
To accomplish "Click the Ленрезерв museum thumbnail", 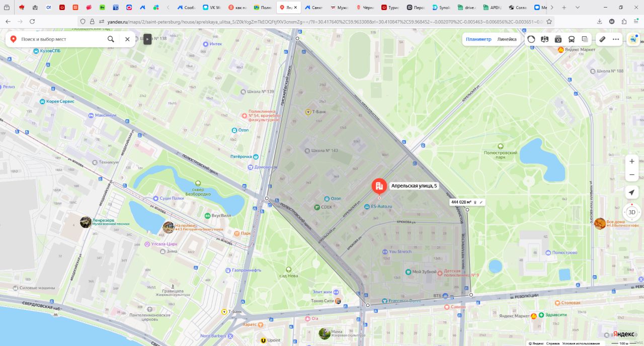I will tap(86, 222).
